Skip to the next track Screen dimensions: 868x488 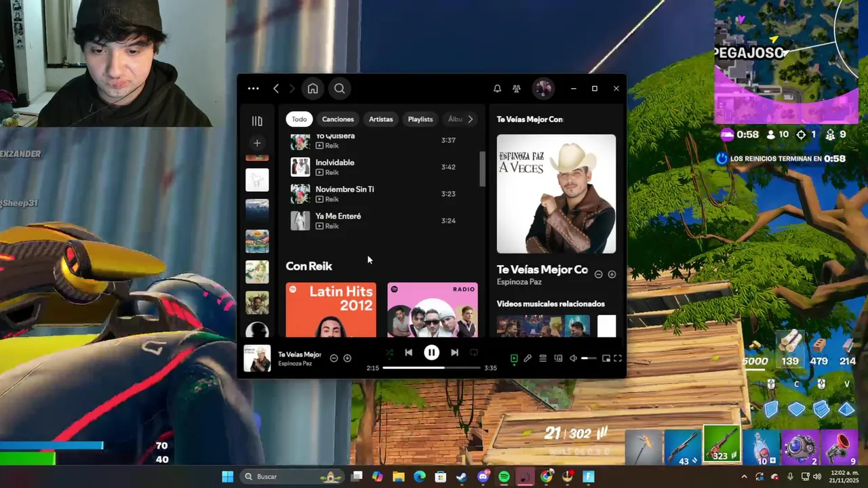point(454,352)
